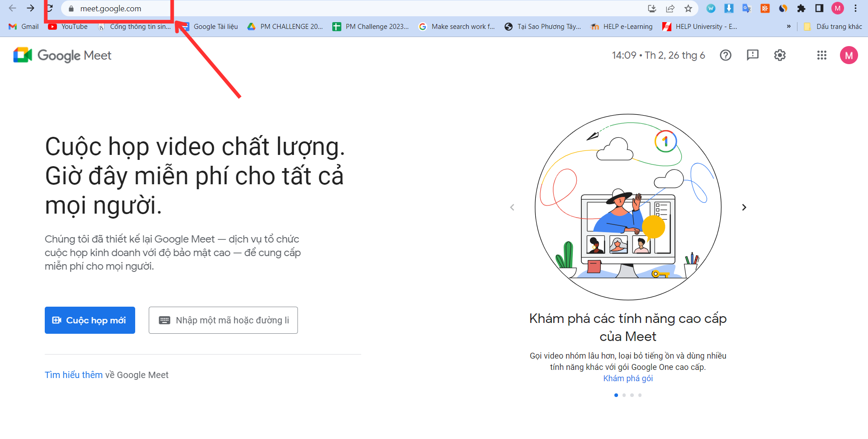Click the help question mark icon
Screen dimensions: 868x439
click(x=726, y=55)
